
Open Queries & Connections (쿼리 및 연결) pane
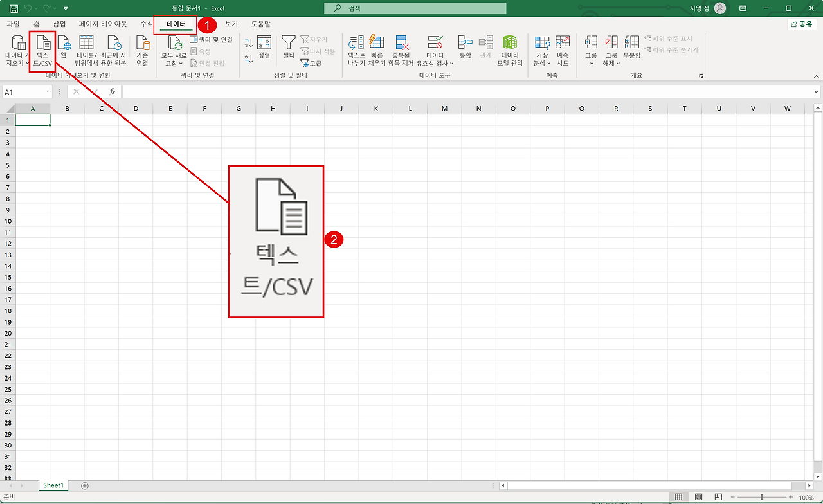[x=212, y=40]
